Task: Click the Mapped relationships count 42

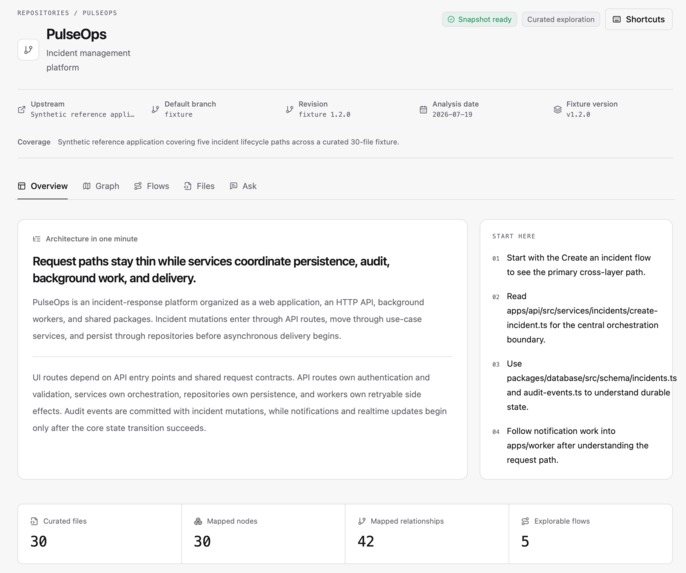Action: coord(366,542)
